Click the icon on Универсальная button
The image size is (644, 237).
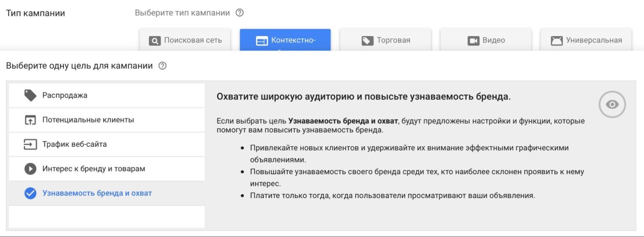pyautogui.click(x=556, y=41)
